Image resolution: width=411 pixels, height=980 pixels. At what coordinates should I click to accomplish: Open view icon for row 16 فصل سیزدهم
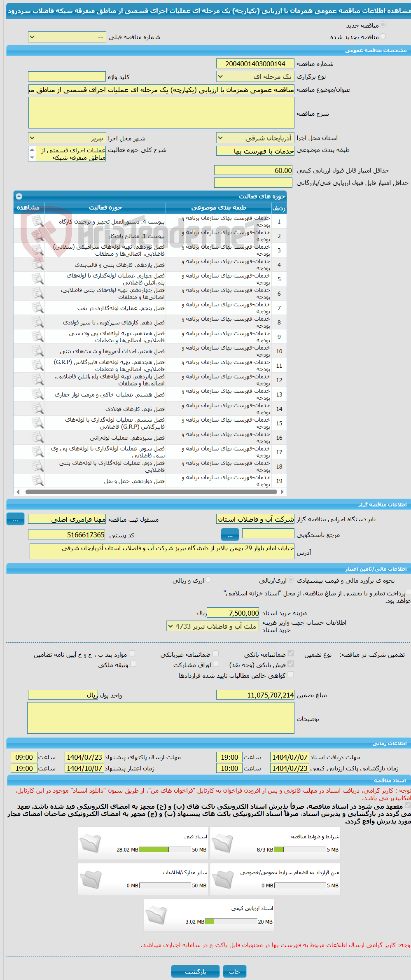[x=37, y=438]
